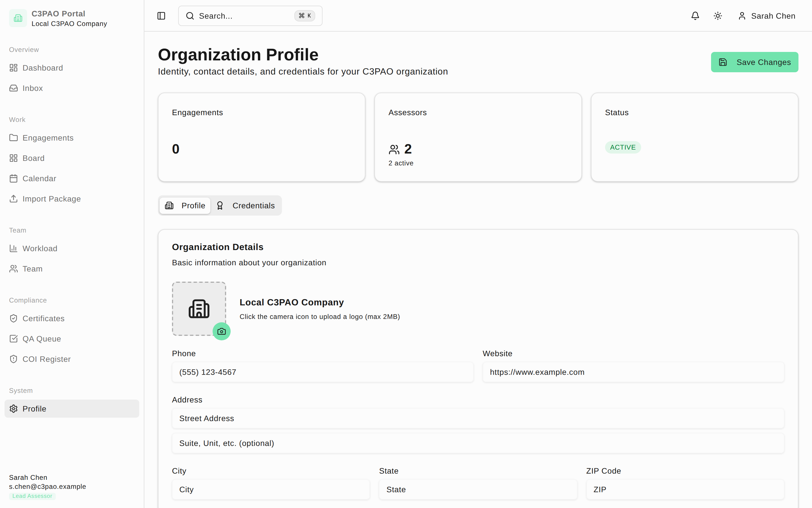This screenshot has width=812, height=508.
Task: Click the 'Organization Details' heading
Action: [x=217, y=247]
